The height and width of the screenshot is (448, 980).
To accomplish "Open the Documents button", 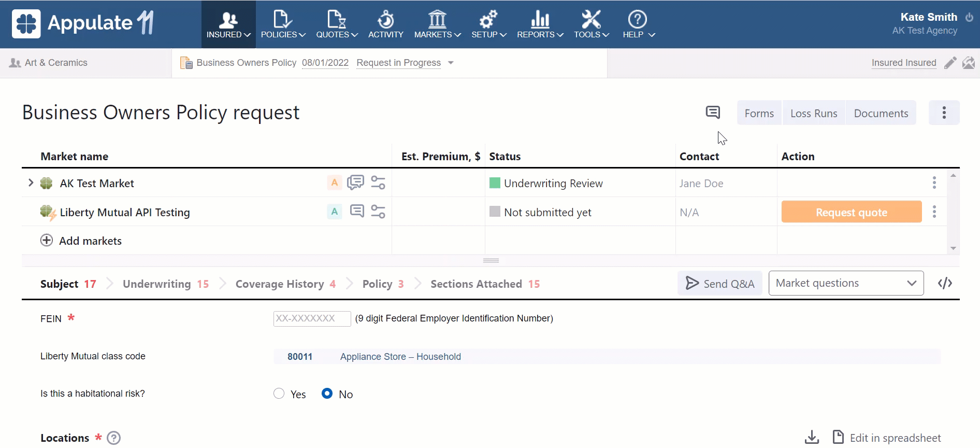I will coord(881,113).
